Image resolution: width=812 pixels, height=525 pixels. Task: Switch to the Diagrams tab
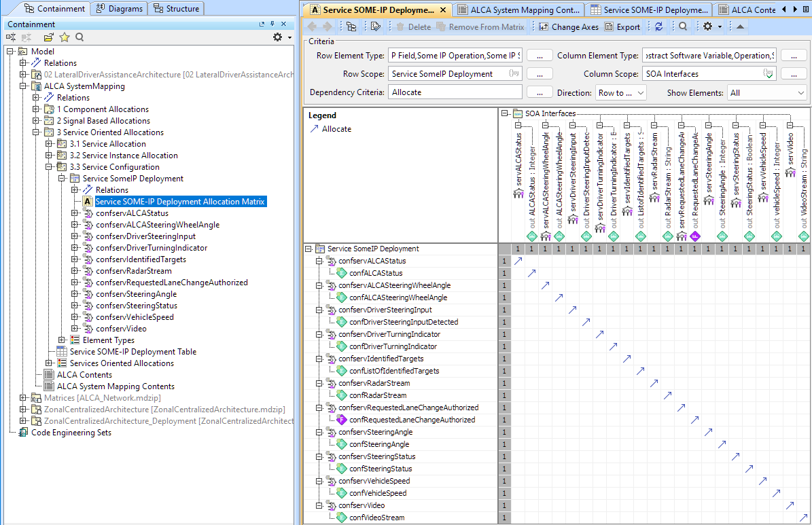tap(120, 9)
